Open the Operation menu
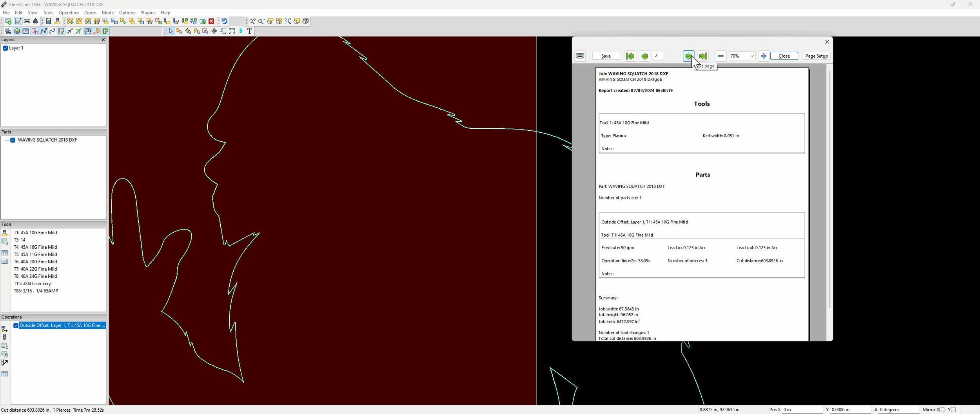The height and width of the screenshot is (414, 980). [69, 13]
